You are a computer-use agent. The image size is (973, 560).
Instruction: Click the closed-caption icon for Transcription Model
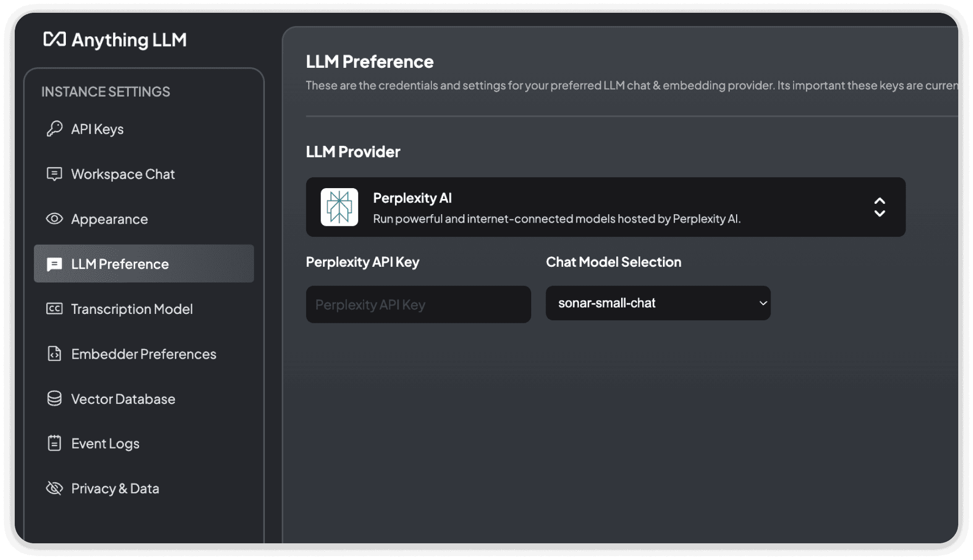pos(55,308)
